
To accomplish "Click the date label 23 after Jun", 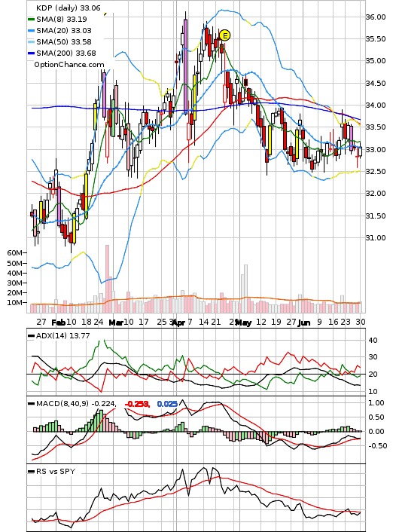I will click(346, 322).
